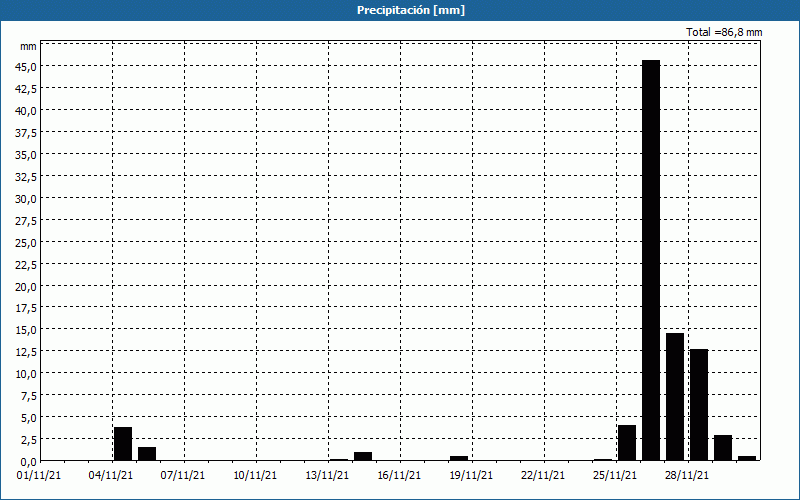Select the 20,0 y-axis value
Screen dimensions: 800x500
(x=26, y=286)
